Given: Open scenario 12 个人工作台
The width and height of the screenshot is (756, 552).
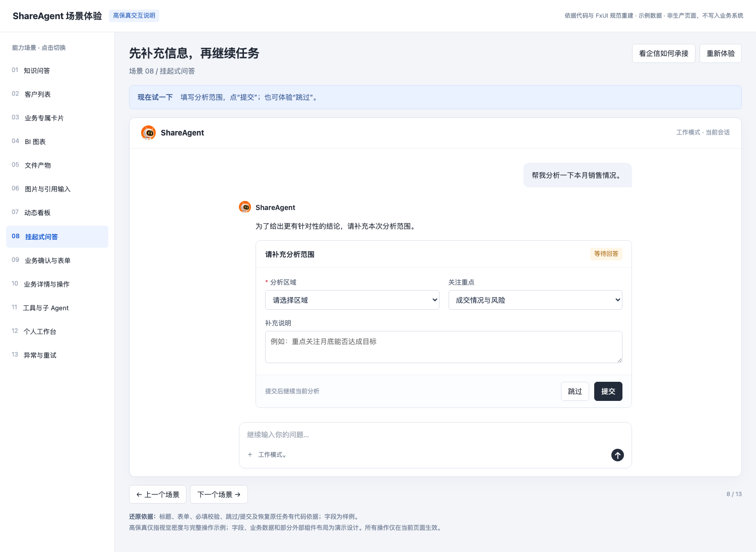Looking at the screenshot, I should 57,331.
